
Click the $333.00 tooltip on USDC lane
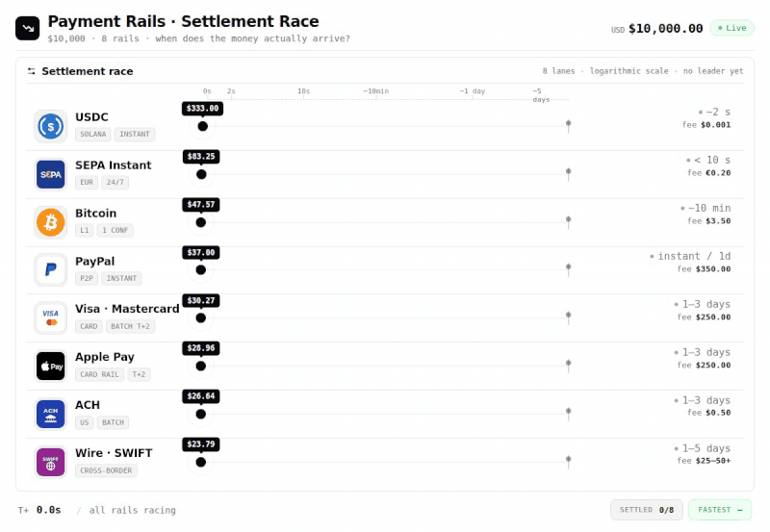[202, 109]
